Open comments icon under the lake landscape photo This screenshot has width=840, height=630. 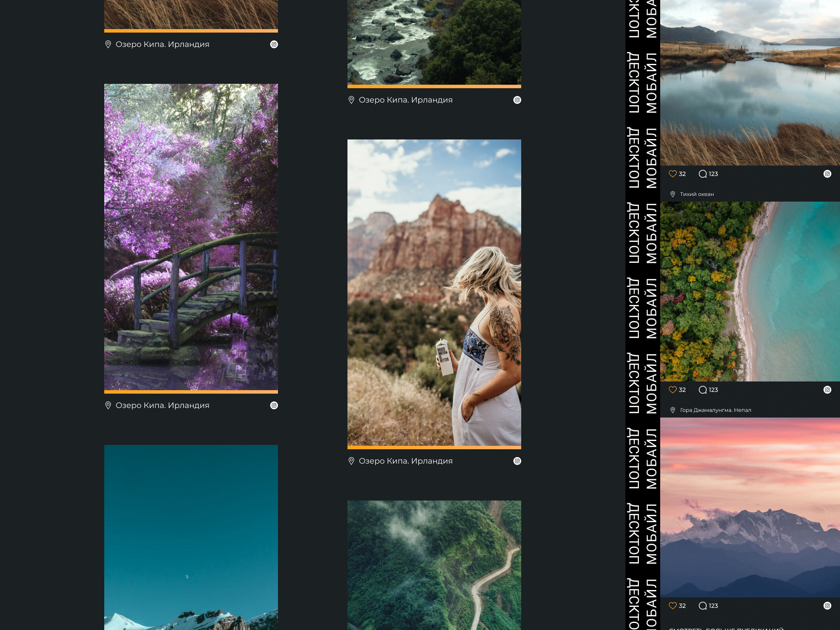[703, 174]
